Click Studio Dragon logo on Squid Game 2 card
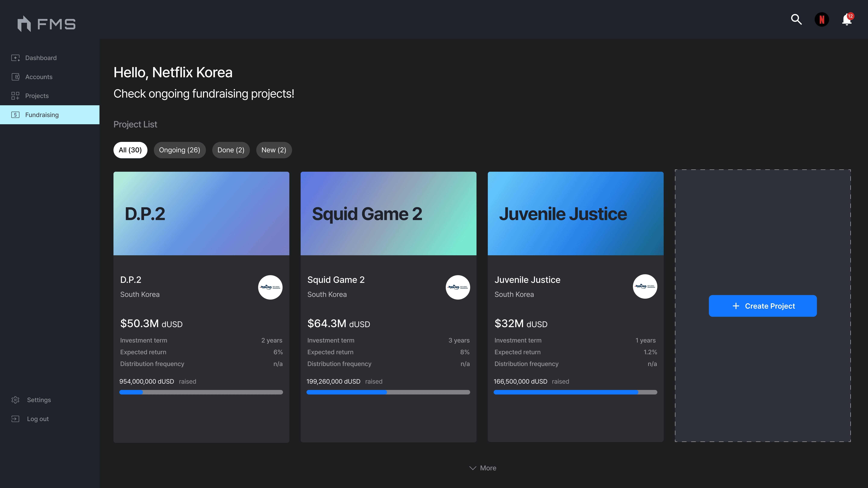Screen dimensions: 868x488 click(x=458, y=287)
